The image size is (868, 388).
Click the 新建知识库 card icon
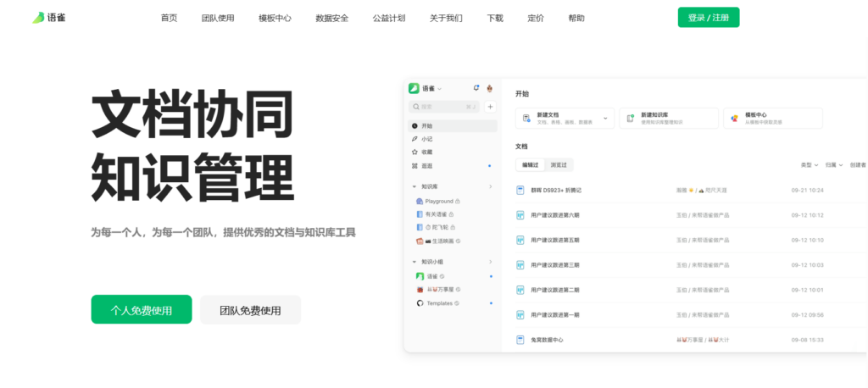630,119
